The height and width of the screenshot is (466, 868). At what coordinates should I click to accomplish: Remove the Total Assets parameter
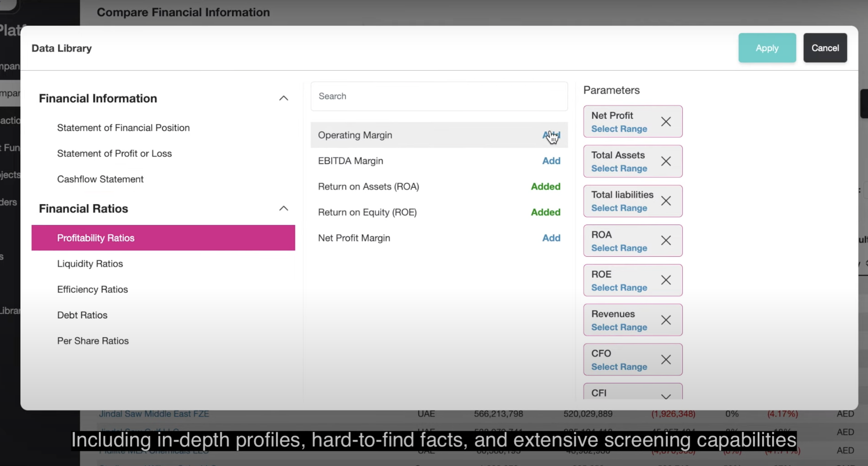coord(666,161)
